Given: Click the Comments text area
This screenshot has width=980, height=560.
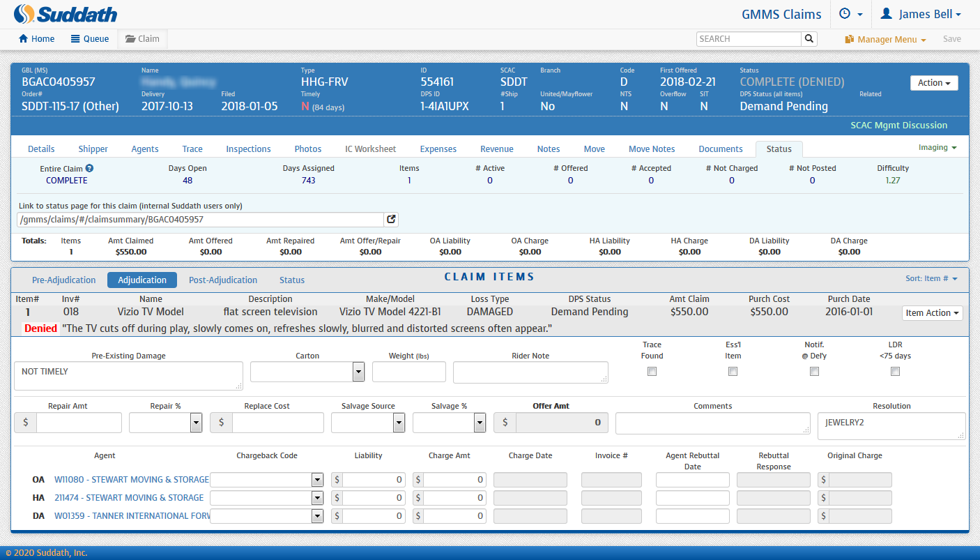Looking at the screenshot, I should tap(713, 423).
